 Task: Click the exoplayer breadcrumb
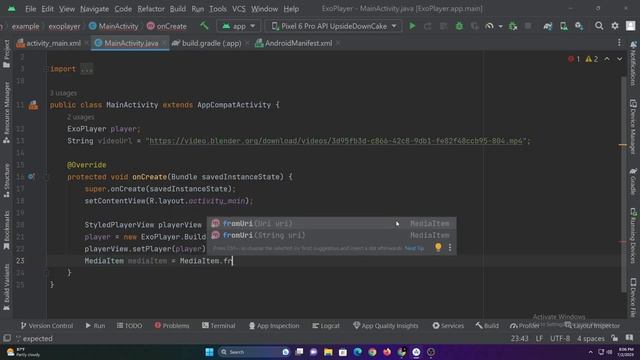(64, 26)
